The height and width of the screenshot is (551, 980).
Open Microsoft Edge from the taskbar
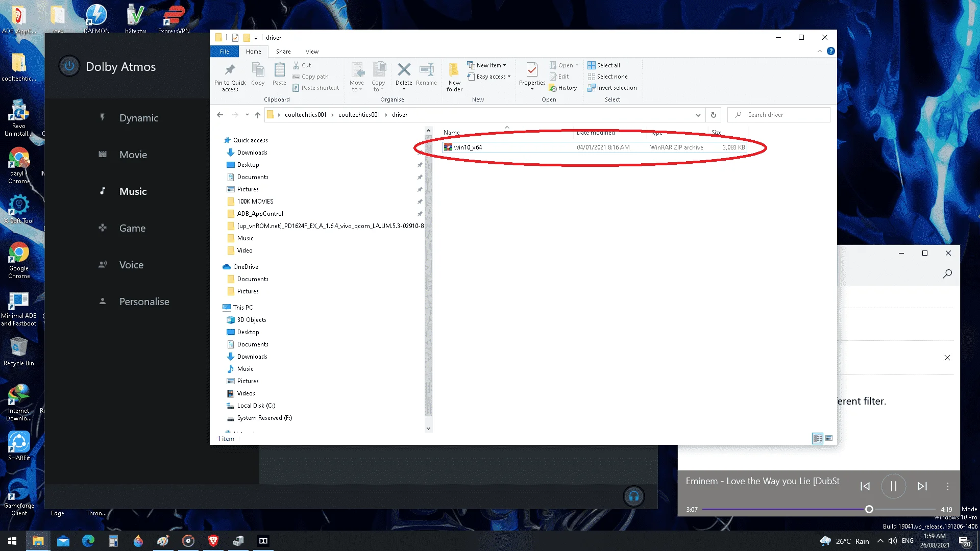88,541
